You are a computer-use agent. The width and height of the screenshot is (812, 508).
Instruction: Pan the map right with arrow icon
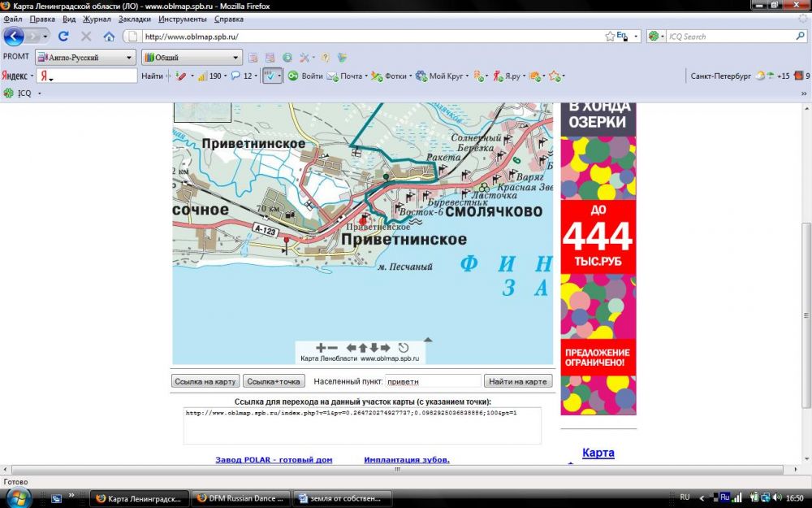(385, 348)
